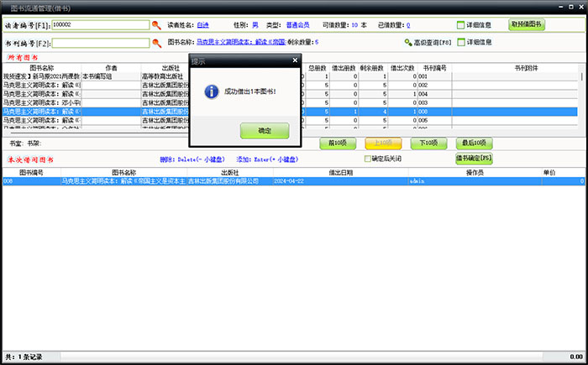This screenshot has height=365, width=588.
Task: Click the advanced query magnifier icon
Action: 408,42
